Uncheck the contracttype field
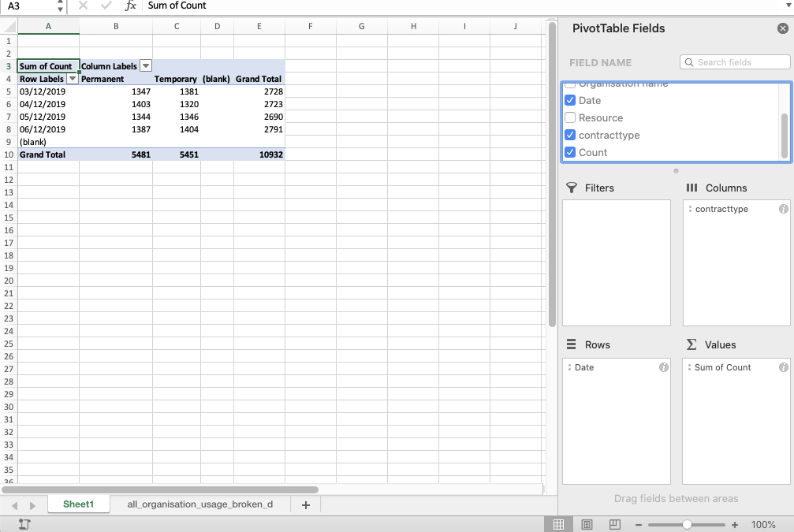 point(569,135)
